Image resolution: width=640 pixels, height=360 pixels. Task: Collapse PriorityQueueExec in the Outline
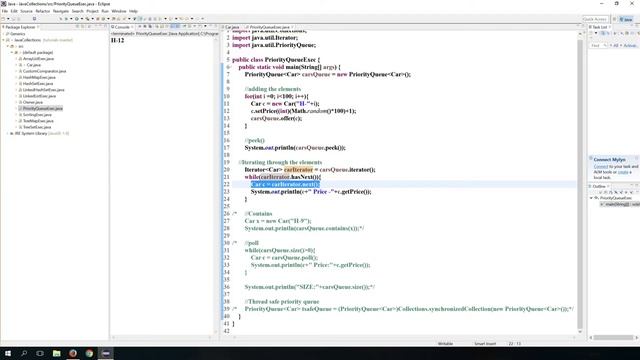click(591, 198)
